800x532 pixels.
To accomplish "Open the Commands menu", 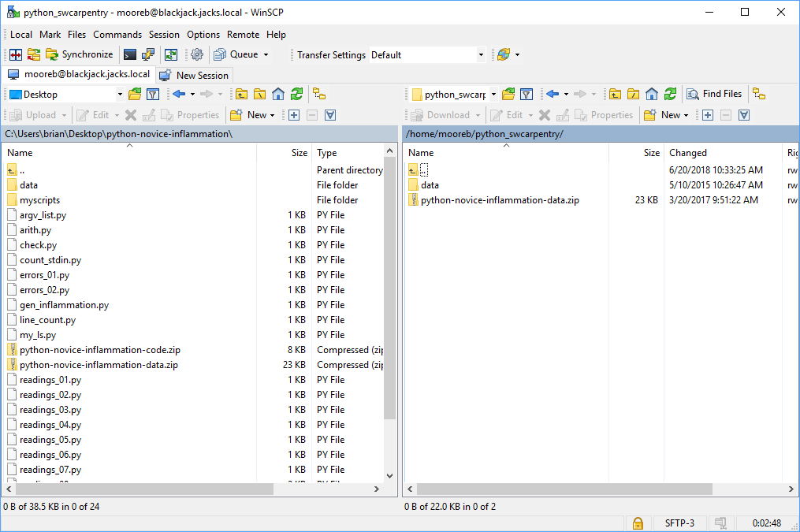I will pos(117,35).
